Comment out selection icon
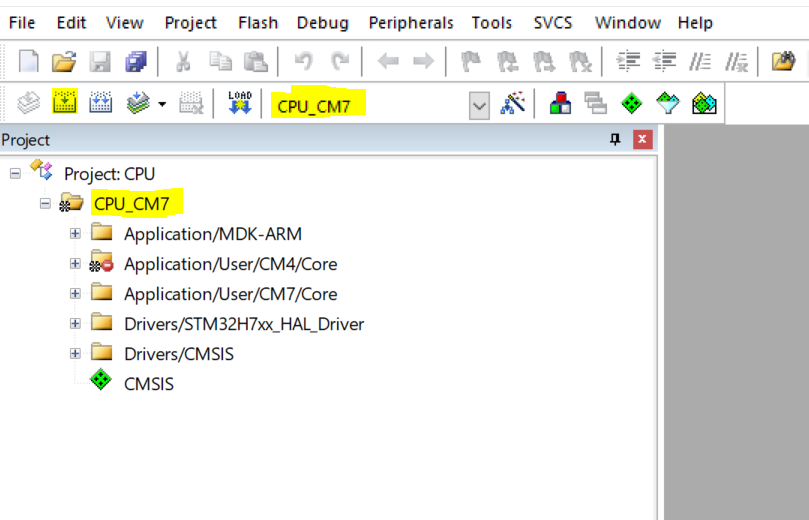The height and width of the screenshot is (520, 809). point(700,62)
